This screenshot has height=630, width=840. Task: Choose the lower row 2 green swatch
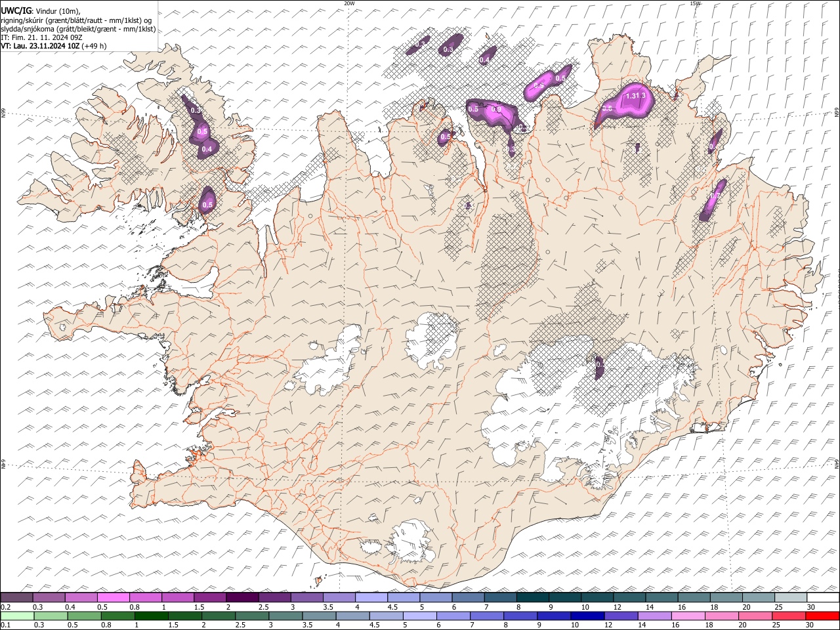218,616
